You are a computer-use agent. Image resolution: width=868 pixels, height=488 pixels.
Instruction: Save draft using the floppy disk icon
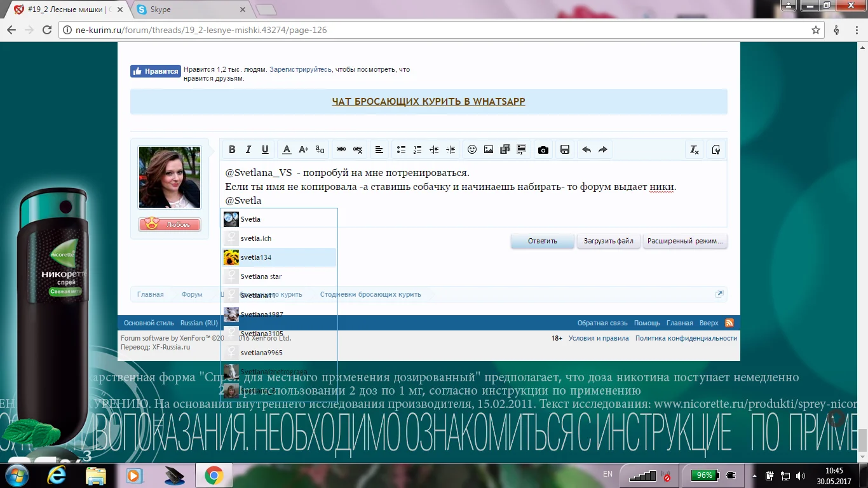[564, 150]
